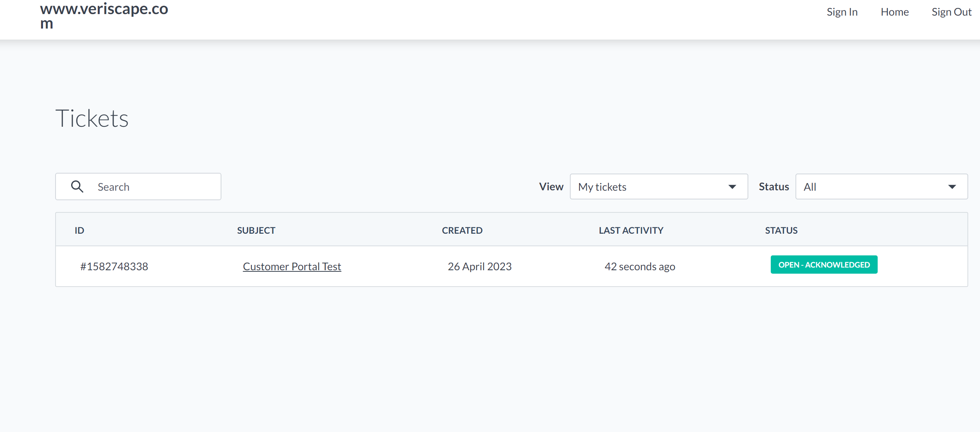Focus the Search tickets input field
This screenshot has height=432, width=980.
pos(152,187)
